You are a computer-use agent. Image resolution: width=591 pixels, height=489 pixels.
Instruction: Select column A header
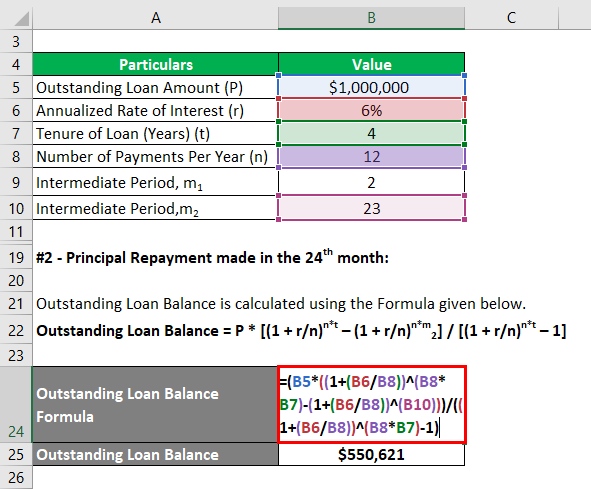156,18
